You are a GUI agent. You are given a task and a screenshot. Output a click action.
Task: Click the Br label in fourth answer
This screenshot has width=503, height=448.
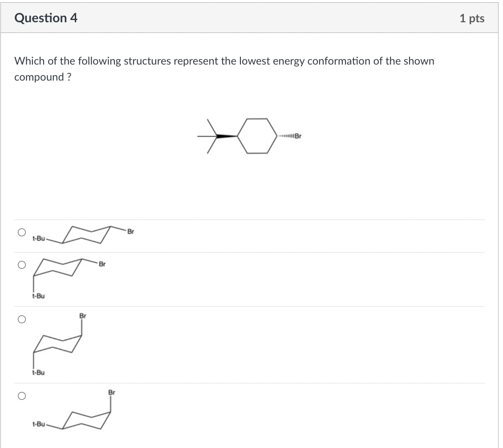(x=112, y=392)
